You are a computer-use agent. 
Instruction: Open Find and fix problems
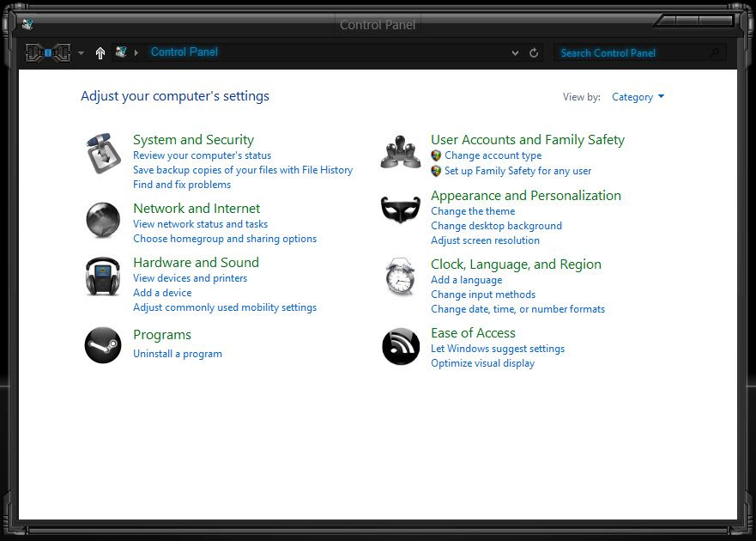(x=182, y=185)
